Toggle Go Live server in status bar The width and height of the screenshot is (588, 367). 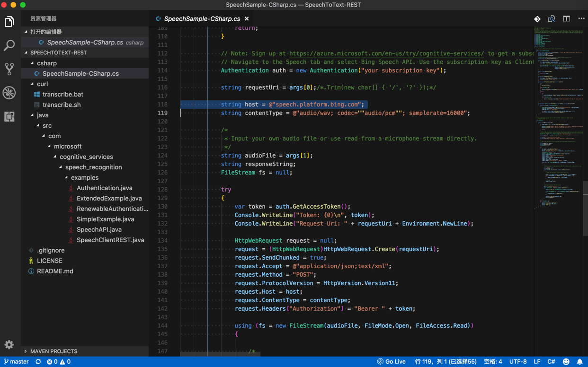pos(391,362)
